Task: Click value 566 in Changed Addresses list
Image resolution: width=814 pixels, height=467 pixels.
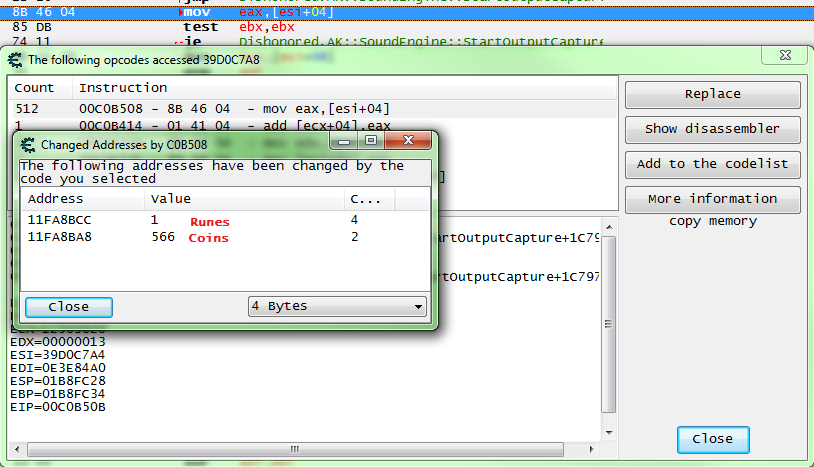Action: (x=163, y=237)
